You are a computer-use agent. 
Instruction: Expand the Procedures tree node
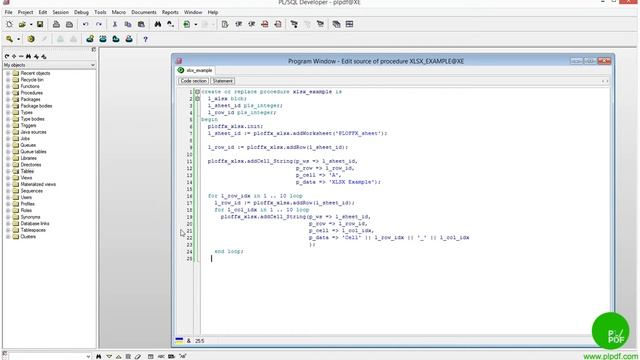click(8, 93)
